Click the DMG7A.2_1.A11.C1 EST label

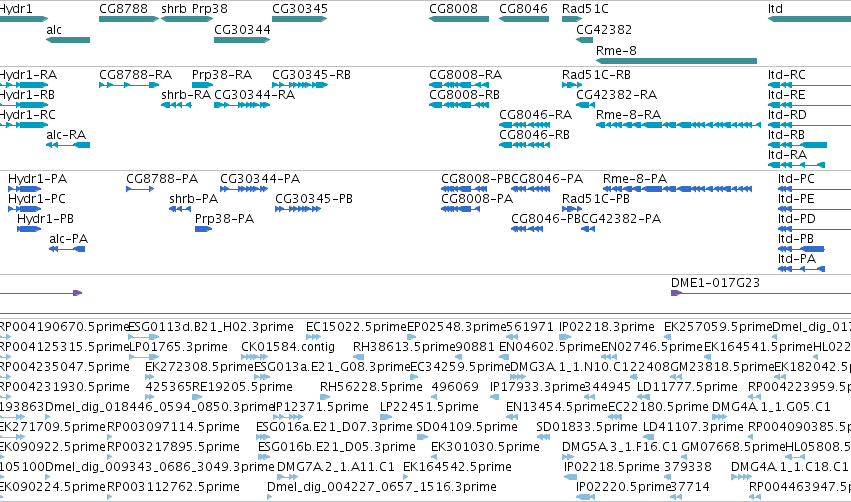[335, 468]
